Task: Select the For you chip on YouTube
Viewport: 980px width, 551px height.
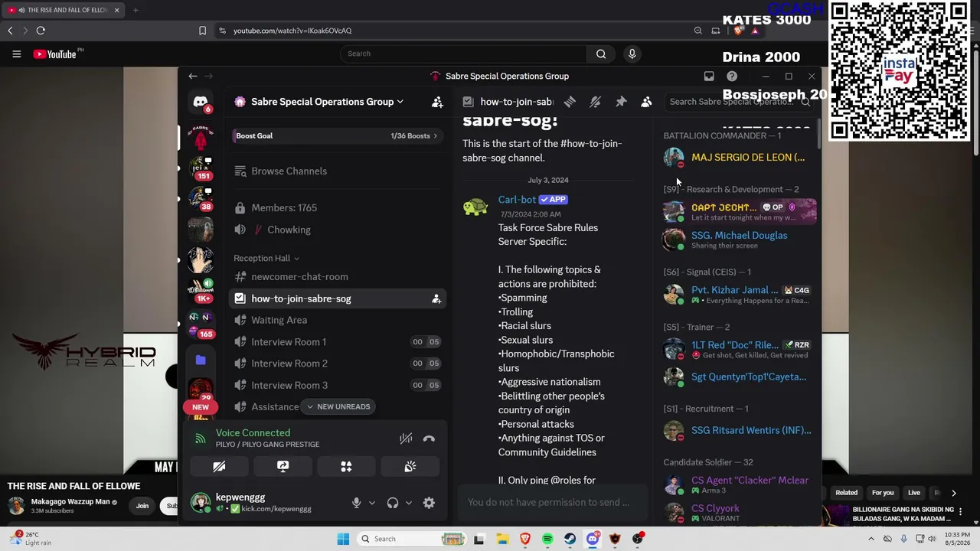Action: [x=883, y=493]
